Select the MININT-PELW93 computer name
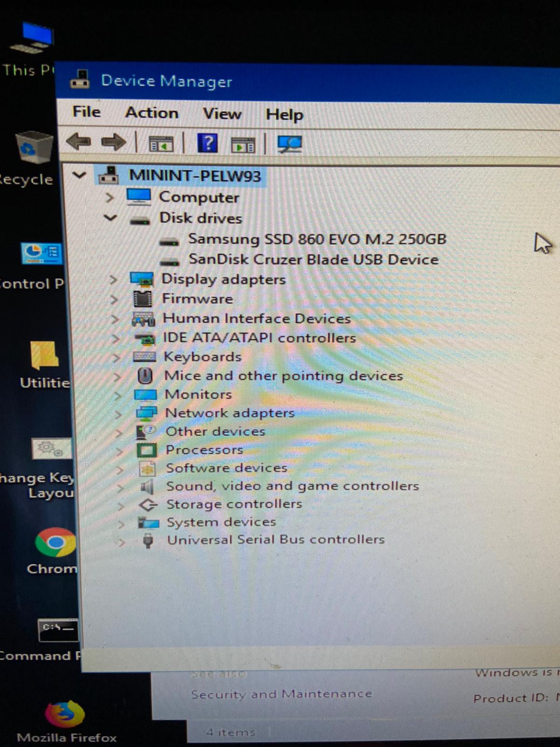Screen dimensions: 560x747 (195, 176)
